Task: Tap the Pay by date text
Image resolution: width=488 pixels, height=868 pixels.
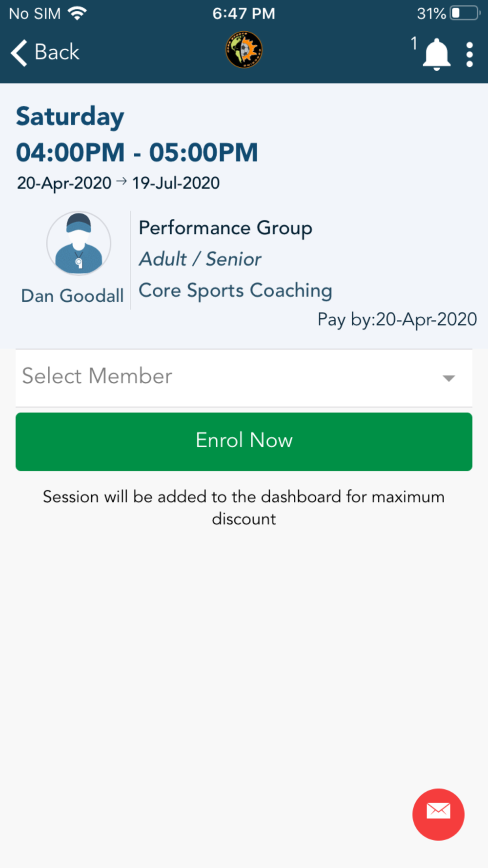Action: (x=397, y=319)
